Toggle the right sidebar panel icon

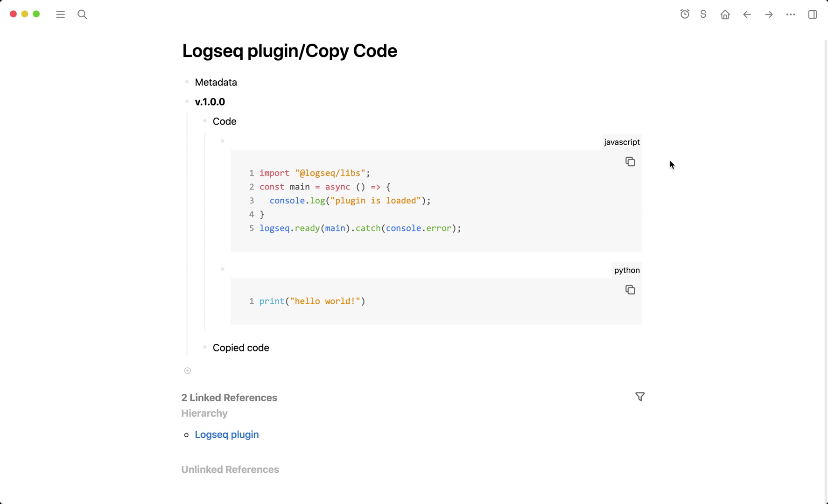tap(813, 14)
